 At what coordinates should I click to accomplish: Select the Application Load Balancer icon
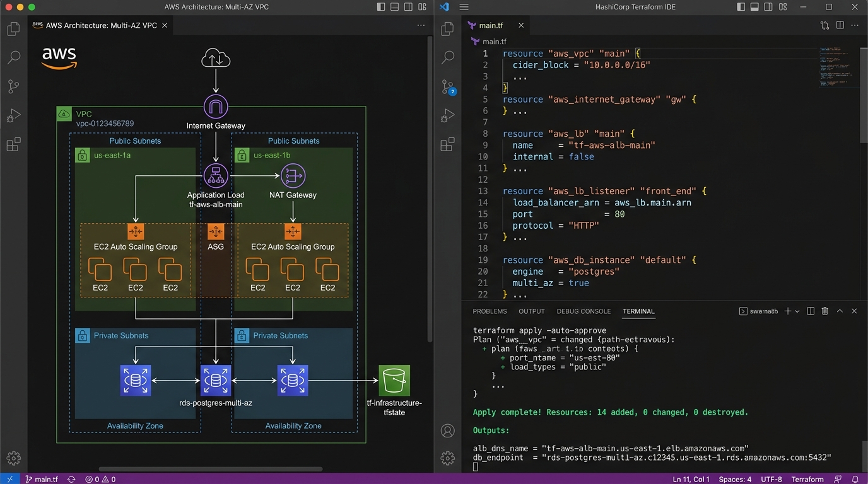click(216, 176)
